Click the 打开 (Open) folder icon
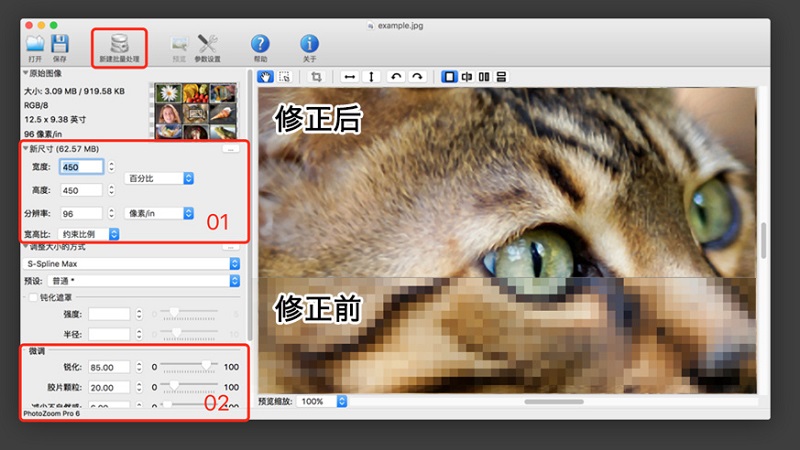Image resolution: width=800 pixels, height=450 pixels. (x=35, y=44)
